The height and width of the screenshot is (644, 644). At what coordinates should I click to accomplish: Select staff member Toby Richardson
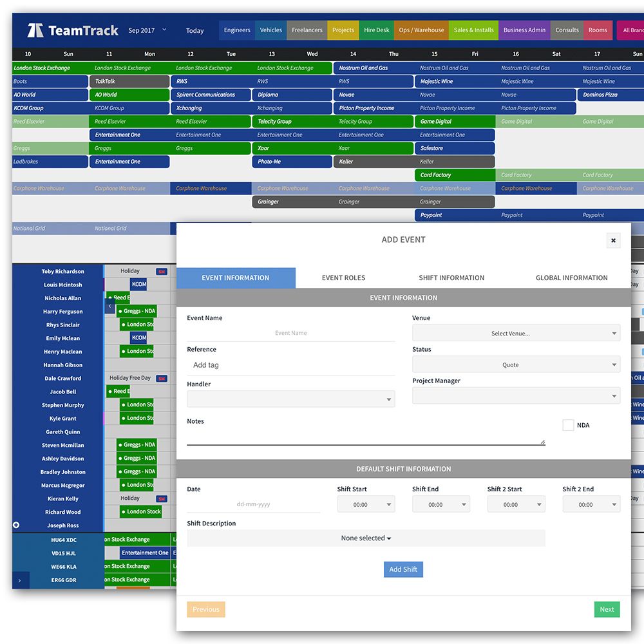coord(63,272)
